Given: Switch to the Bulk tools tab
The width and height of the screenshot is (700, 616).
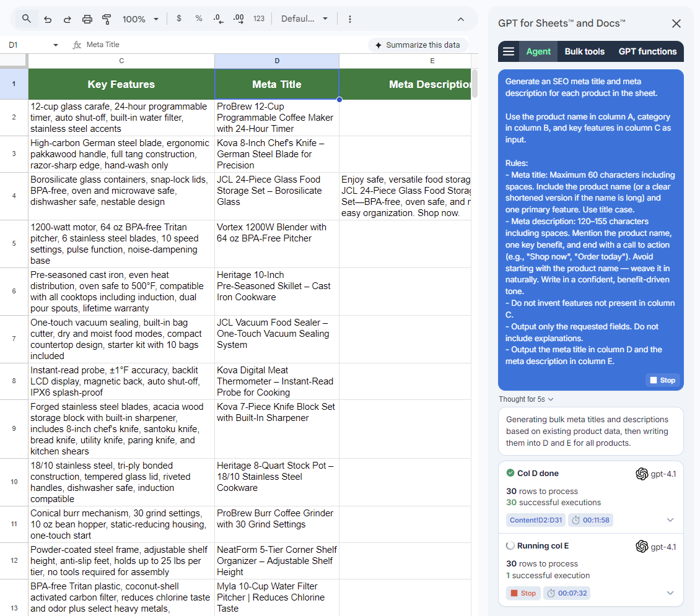Looking at the screenshot, I should pyautogui.click(x=584, y=51).
